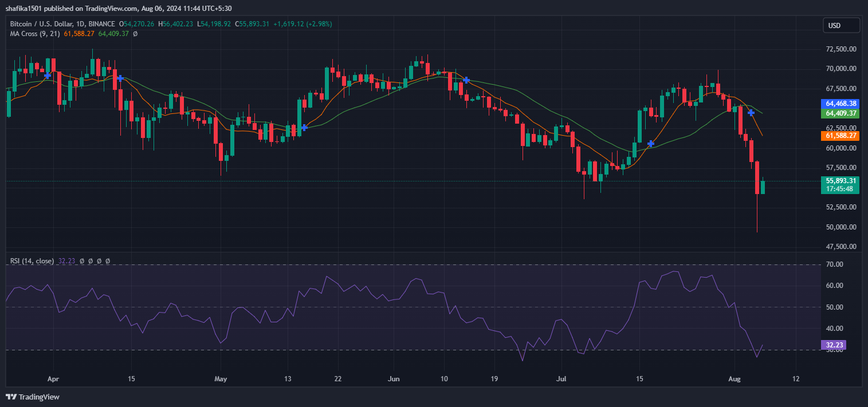868x407 pixels.
Task: Select the blue MA cross marker in early August
Action: point(751,113)
